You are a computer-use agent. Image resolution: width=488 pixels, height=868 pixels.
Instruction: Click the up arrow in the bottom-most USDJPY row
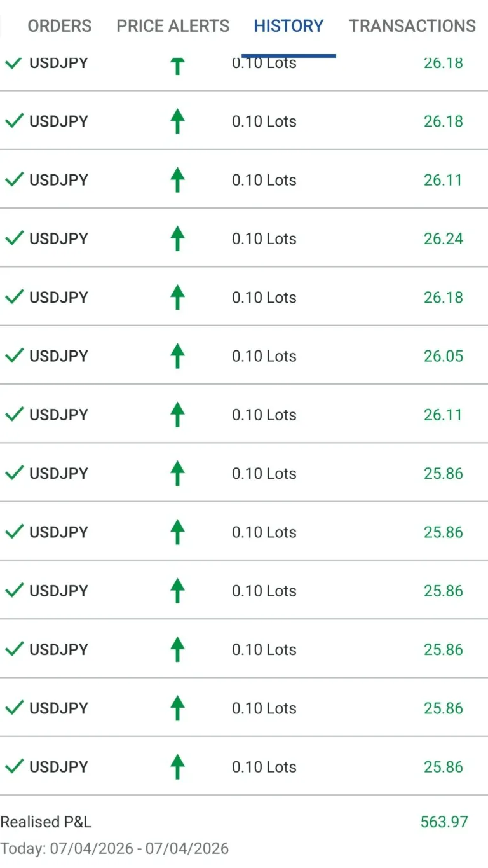[x=178, y=767]
